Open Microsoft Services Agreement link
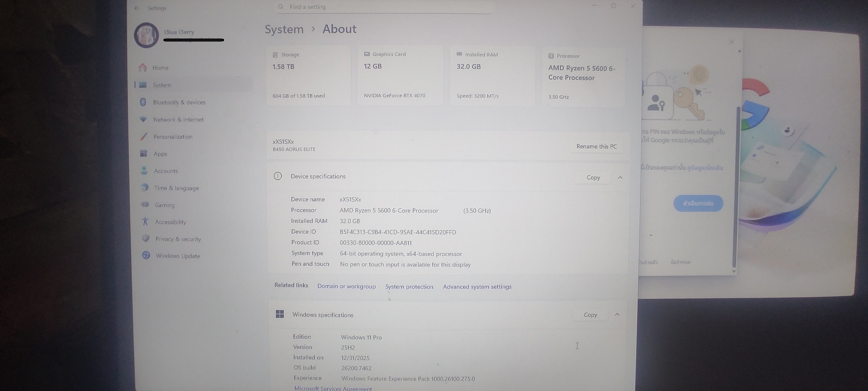 click(x=333, y=388)
